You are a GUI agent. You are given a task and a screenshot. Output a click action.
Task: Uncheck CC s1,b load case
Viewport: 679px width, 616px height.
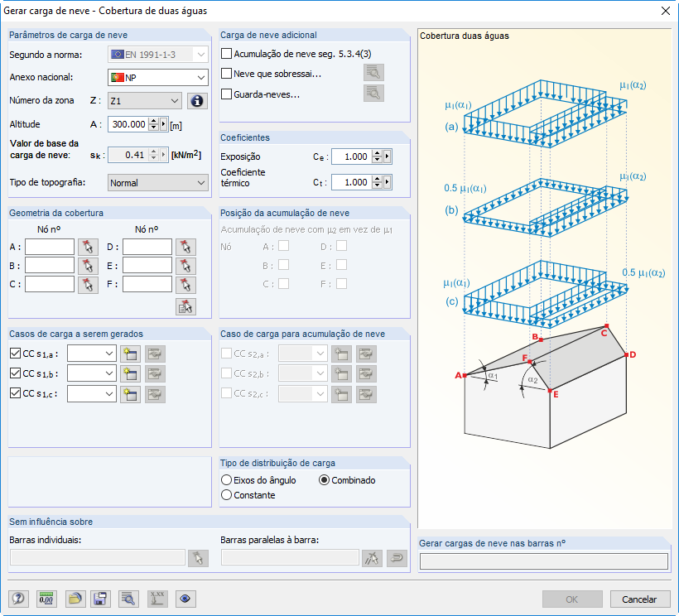click(15, 373)
